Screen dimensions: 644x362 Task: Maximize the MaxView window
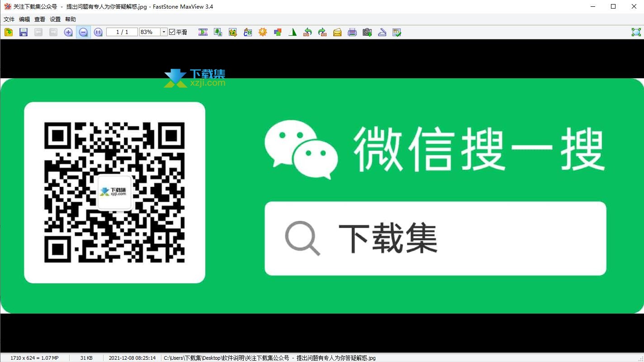click(x=613, y=6)
